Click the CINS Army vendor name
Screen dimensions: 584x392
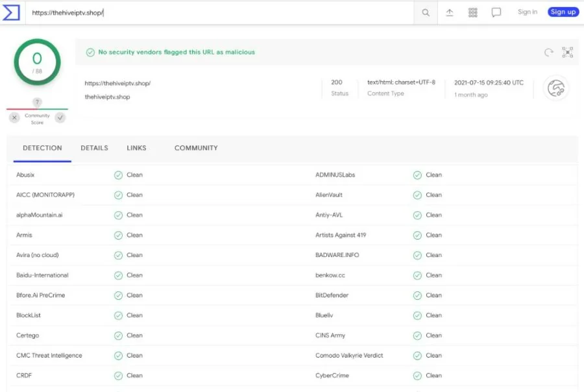pyautogui.click(x=330, y=336)
